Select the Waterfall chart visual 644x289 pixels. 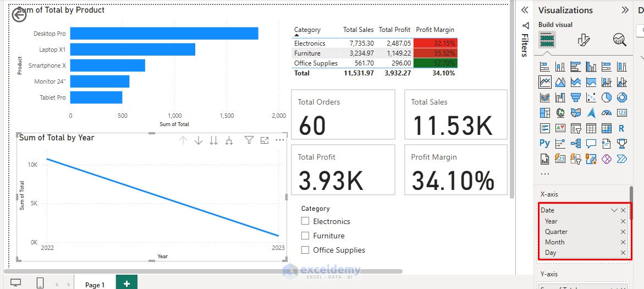pyautogui.click(x=560, y=97)
